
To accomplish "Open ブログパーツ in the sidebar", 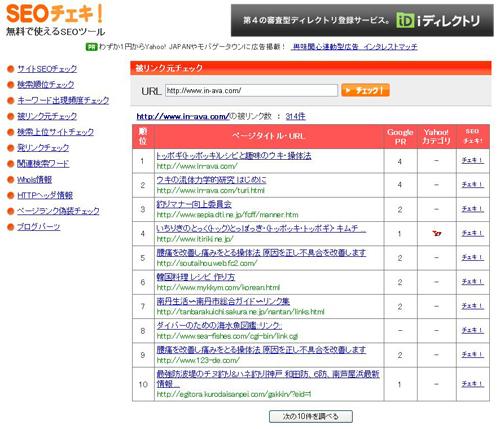I will pos(39,227).
